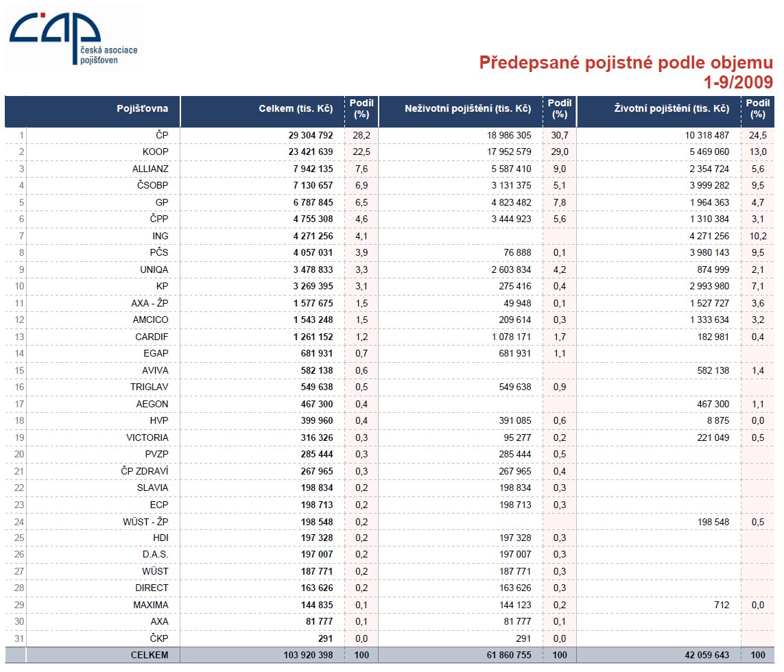
Task: Select the period text 1-9/2009
Action: point(738,82)
